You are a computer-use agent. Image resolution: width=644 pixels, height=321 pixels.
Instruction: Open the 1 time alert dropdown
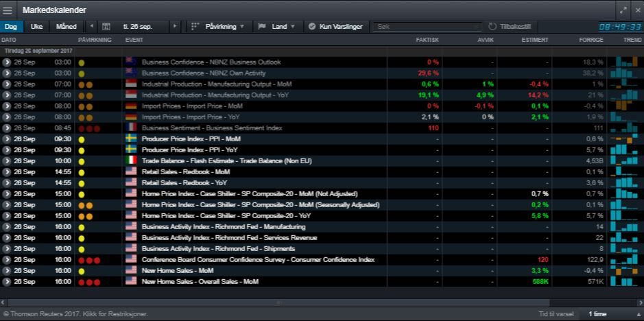pos(611,314)
